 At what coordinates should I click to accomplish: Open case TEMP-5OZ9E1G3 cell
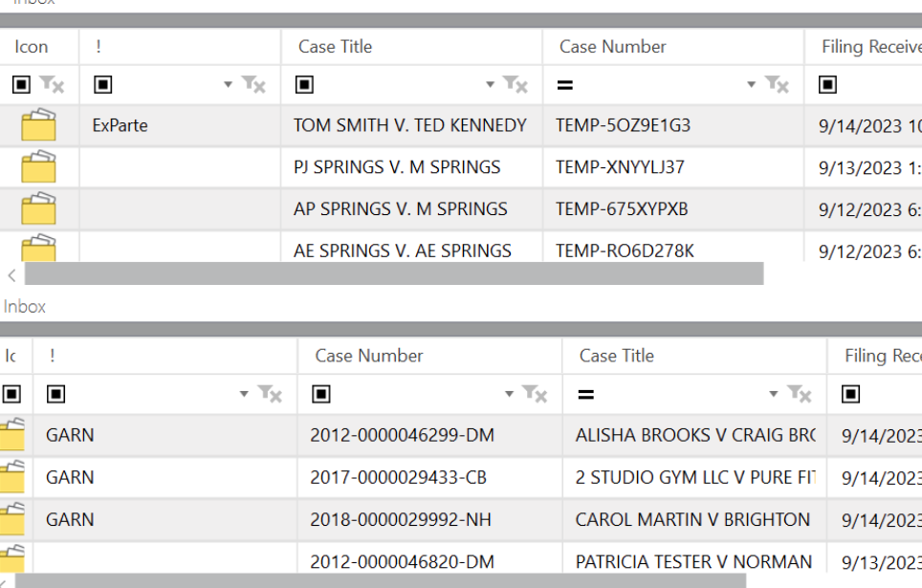pyautogui.click(x=623, y=125)
